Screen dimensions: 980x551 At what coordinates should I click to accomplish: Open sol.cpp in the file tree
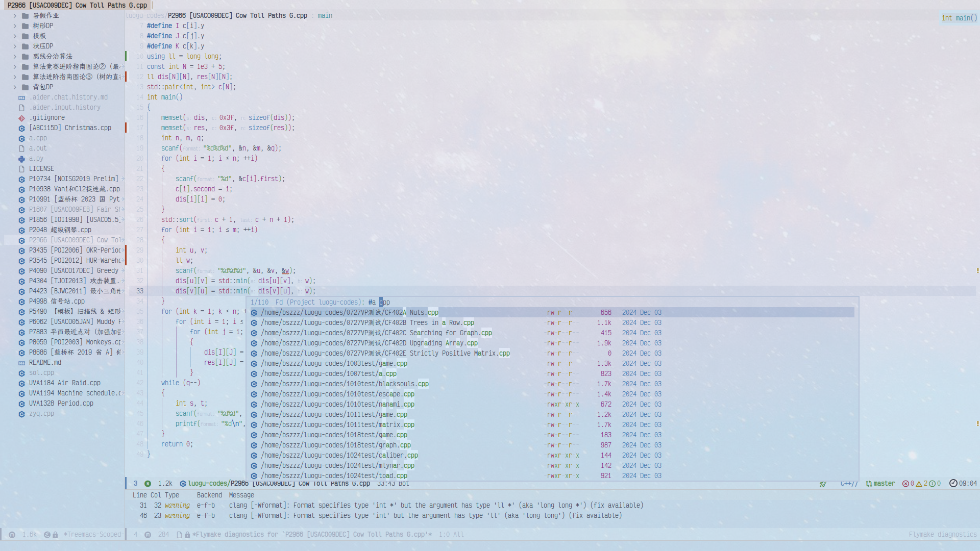coord(41,373)
